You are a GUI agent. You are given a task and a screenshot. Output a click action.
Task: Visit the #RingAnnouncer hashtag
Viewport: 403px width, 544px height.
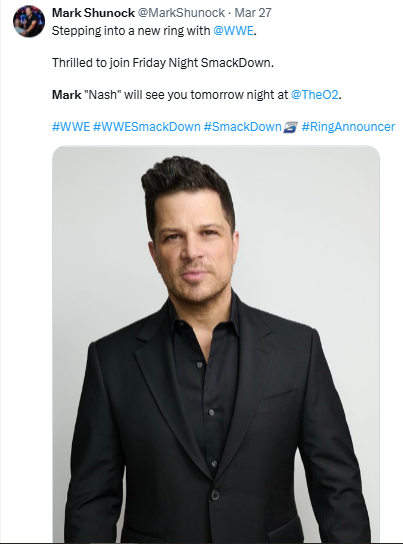pos(348,127)
